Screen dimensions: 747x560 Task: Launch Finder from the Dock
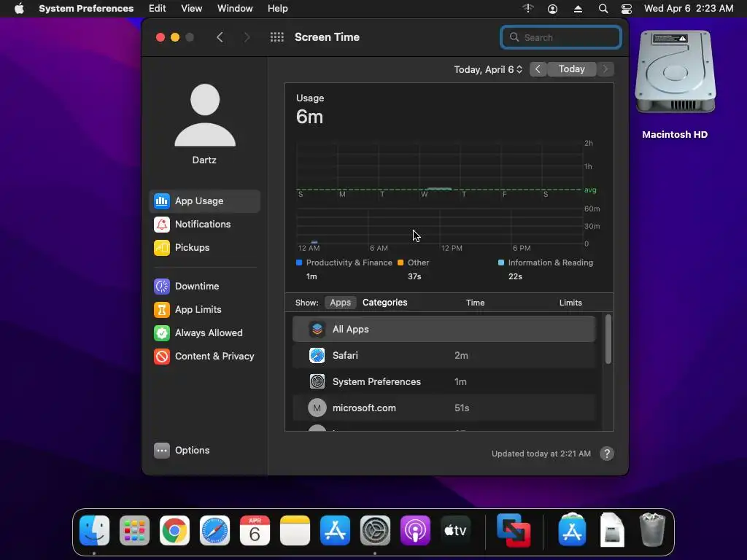coord(94,531)
